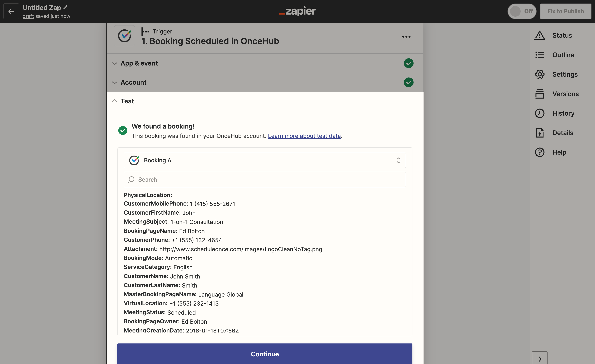Click the Trigger step-type icon
The image size is (595, 364).
(x=145, y=32)
